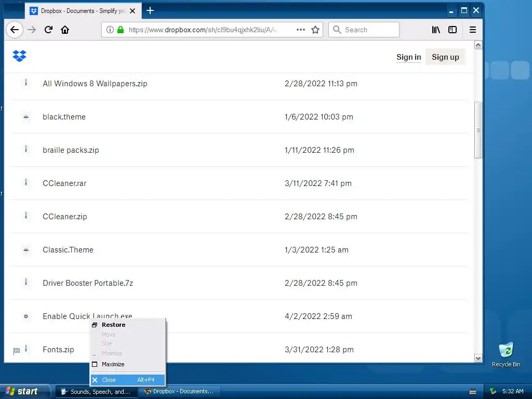
Task: Open the Firefox hamburger menu
Action: 473,30
